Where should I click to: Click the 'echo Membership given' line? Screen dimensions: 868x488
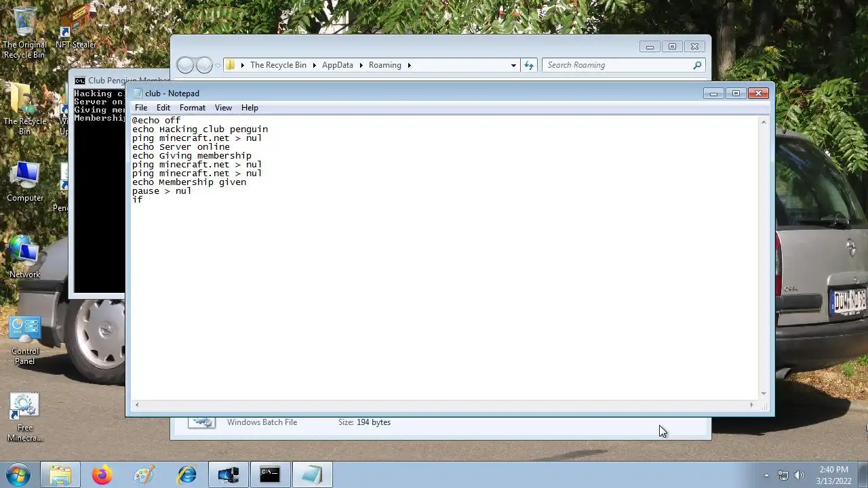tap(189, 182)
